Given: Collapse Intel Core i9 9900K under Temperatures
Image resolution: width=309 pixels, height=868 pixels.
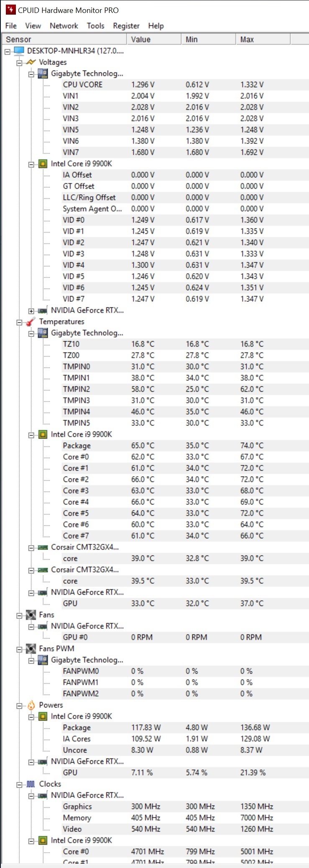Looking at the screenshot, I should coord(31,435).
